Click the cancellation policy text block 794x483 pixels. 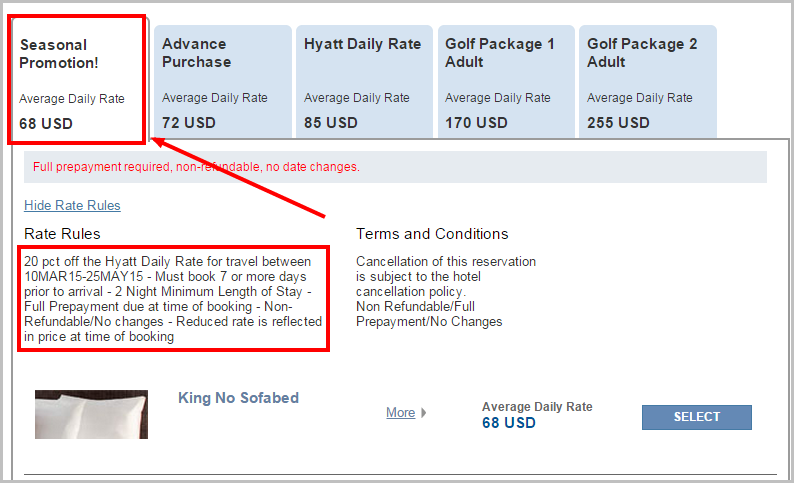[446, 292]
